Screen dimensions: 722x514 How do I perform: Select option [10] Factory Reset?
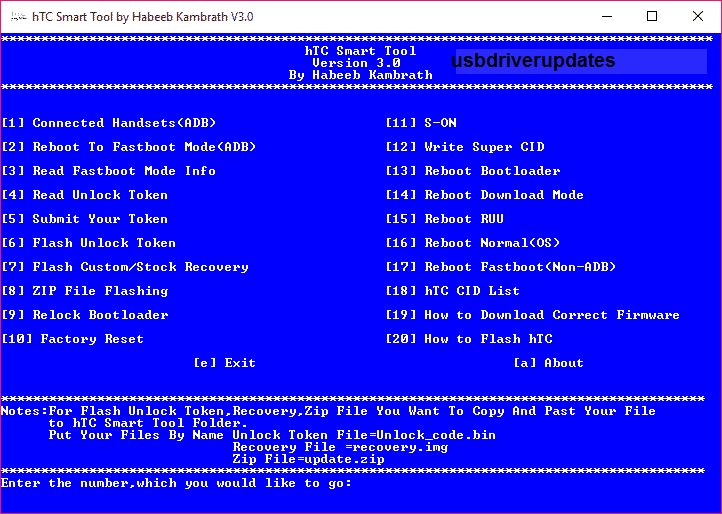[73, 339]
